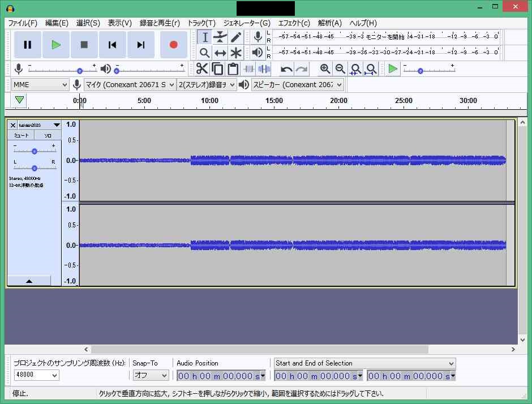532x404 pixels.
Task: Click the Play-at-speed green button
Action: 393,69
